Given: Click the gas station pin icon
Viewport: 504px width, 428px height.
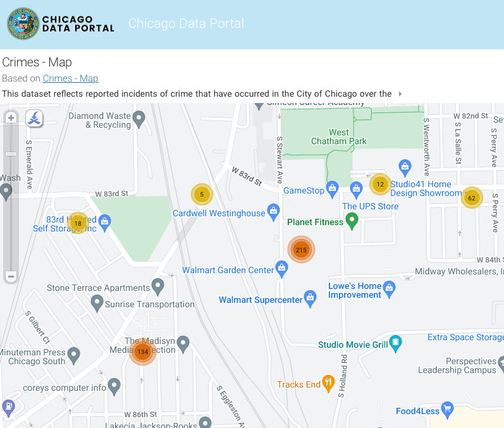Looking at the screenshot, I should (x=9, y=408).
